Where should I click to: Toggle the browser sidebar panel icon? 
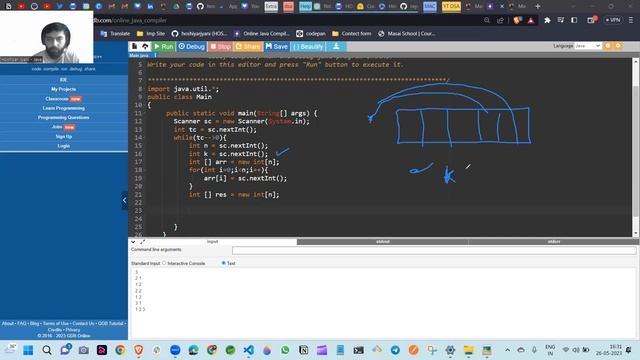(x=574, y=20)
